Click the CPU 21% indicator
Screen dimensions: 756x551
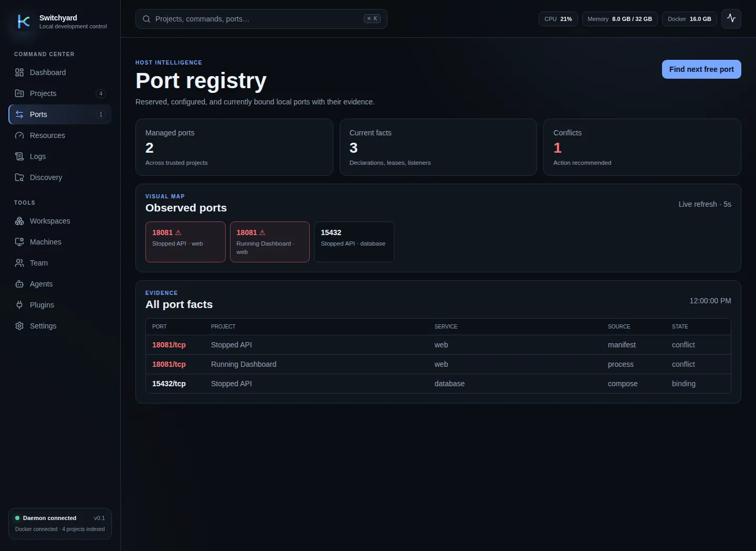point(558,19)
